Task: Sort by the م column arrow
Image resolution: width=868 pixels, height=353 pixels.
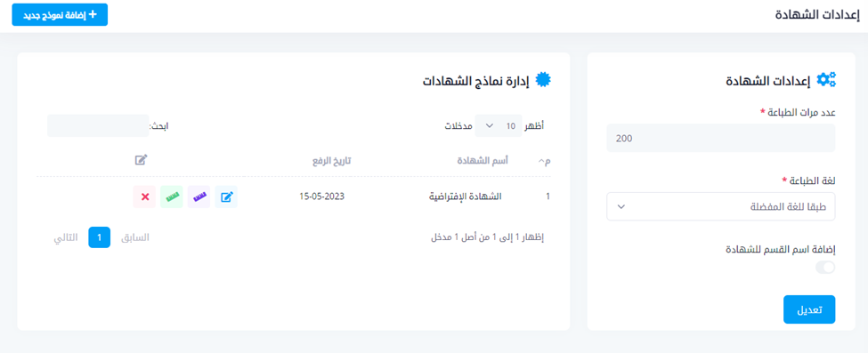Action: click(541, 161)
